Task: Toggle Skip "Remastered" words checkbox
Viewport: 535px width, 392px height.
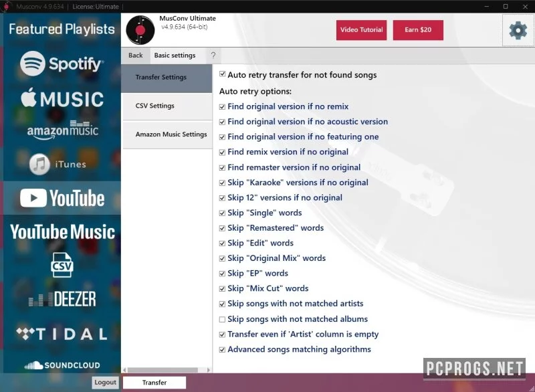Action: click(222, 228)
